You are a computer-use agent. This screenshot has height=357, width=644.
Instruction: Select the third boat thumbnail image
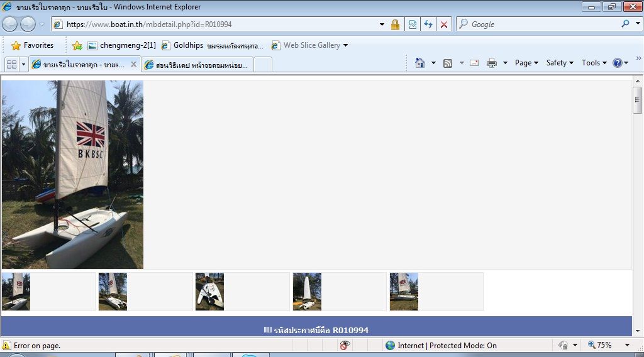209,292
